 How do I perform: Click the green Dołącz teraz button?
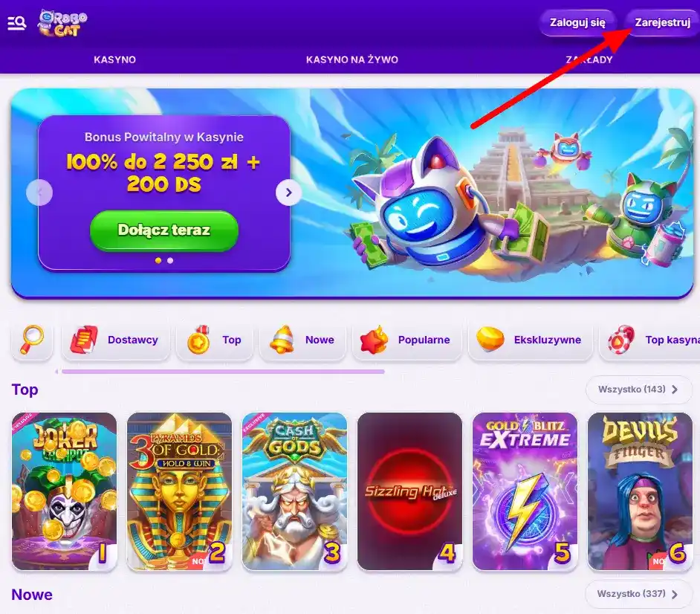164,230
